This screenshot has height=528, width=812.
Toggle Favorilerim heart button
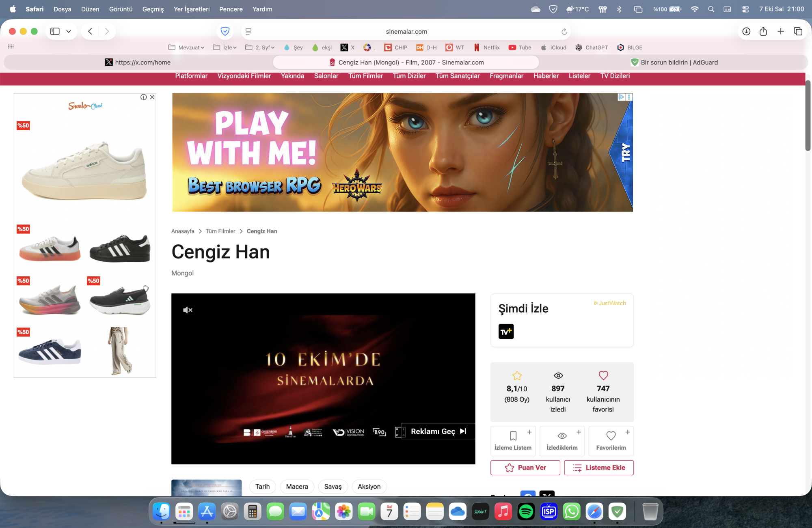coord(611,440)
